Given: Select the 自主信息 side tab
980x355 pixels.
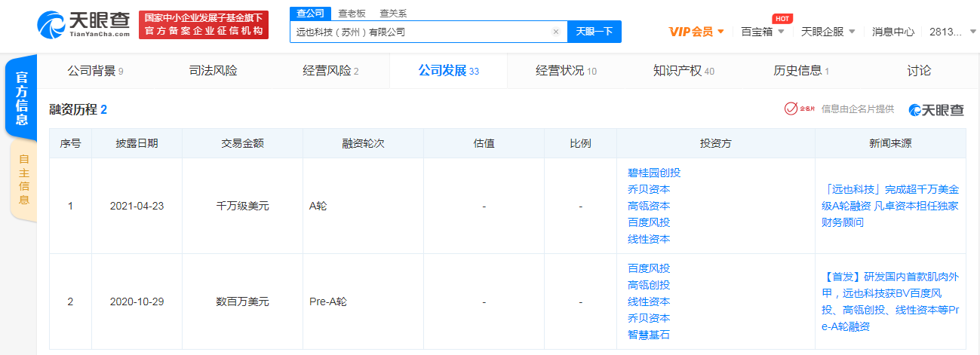Looking at the screenshot, I should point(24,179).
